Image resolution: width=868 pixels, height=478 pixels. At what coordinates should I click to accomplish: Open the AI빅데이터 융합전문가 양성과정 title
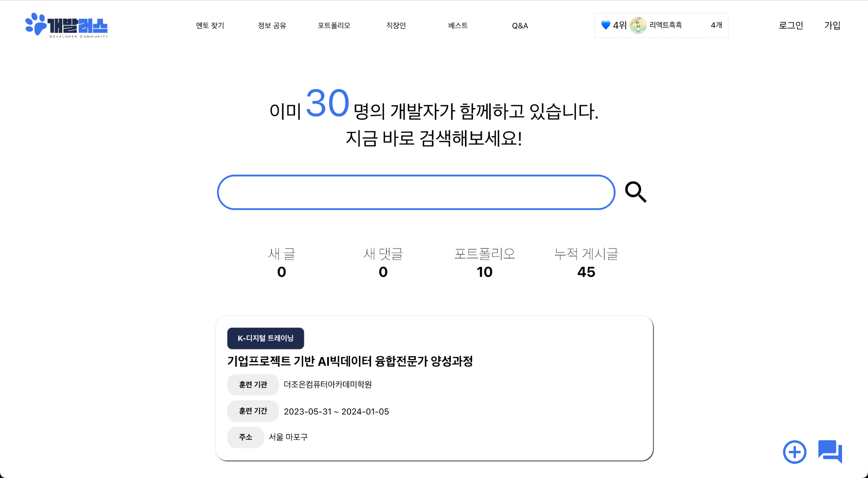pyautogui.click(x=350, y=361)
